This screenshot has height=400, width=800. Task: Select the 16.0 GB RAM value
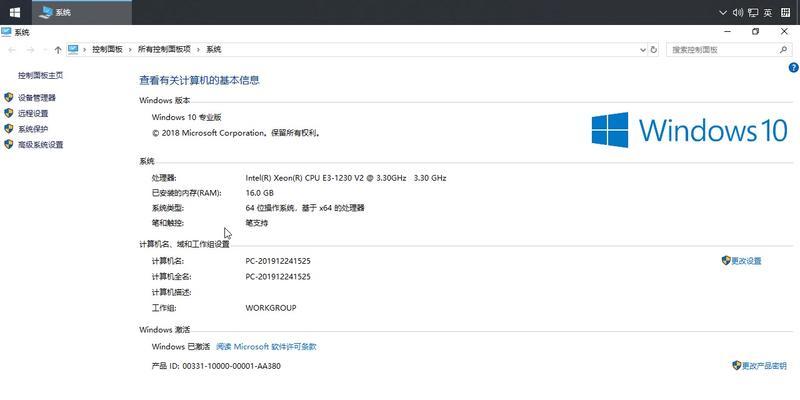260,193
